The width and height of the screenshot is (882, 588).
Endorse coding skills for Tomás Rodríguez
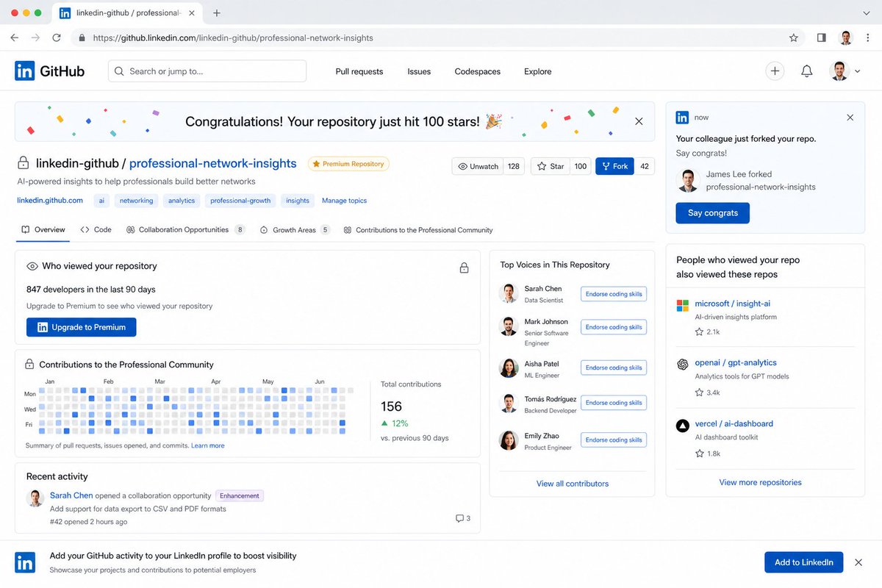614,403
